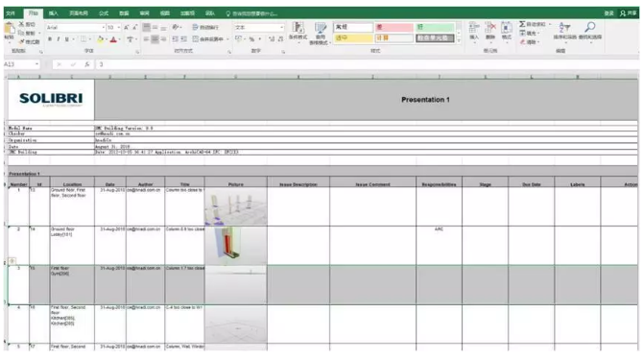Screen dimensions: 644x359
Task: Click the AutoSum sigma icon
Action: (522, 24)
